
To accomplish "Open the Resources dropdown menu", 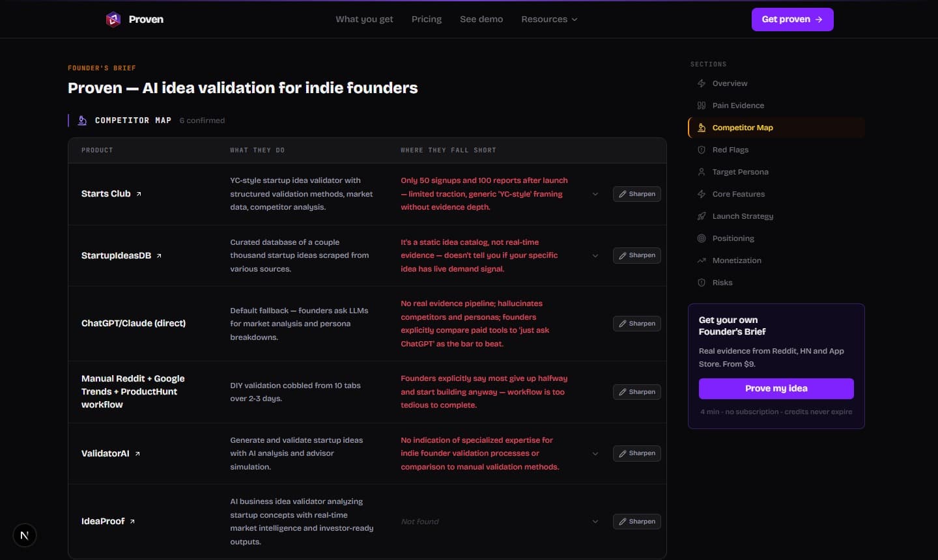I will click(549, 20).
